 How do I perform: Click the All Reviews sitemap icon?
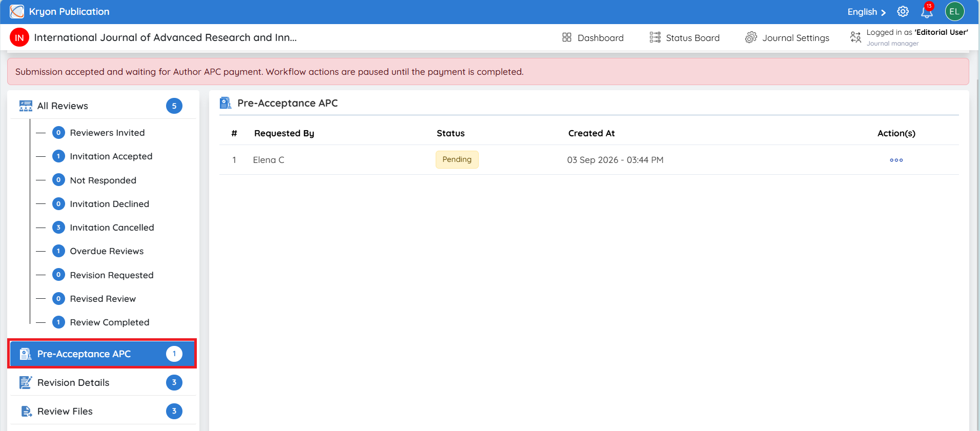click(x=26, y=106)
